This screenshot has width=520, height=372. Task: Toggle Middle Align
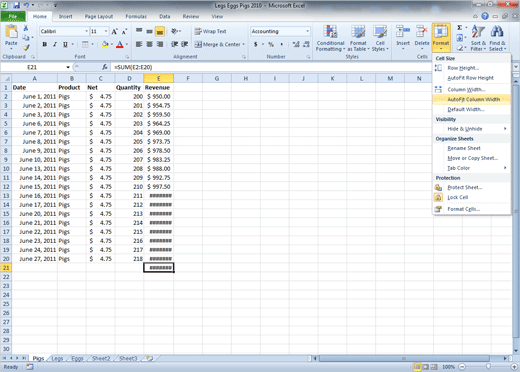(x=150, y=31)
